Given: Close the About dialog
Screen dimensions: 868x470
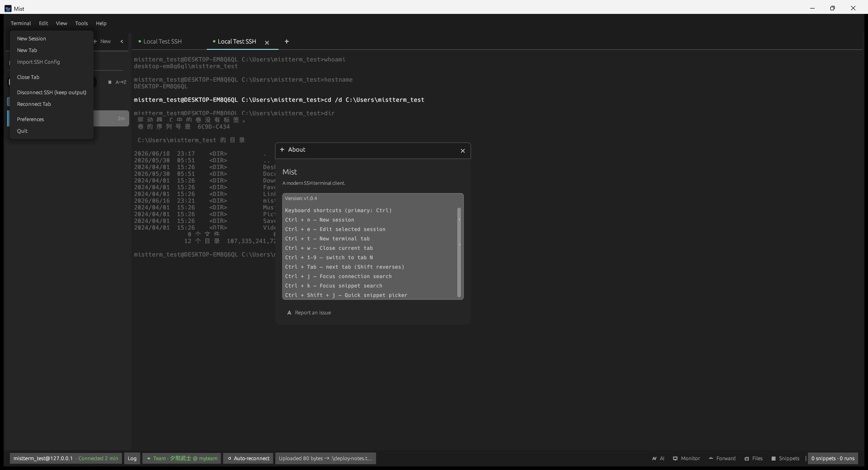Looking at the screenshot, I should pos(463,151).
